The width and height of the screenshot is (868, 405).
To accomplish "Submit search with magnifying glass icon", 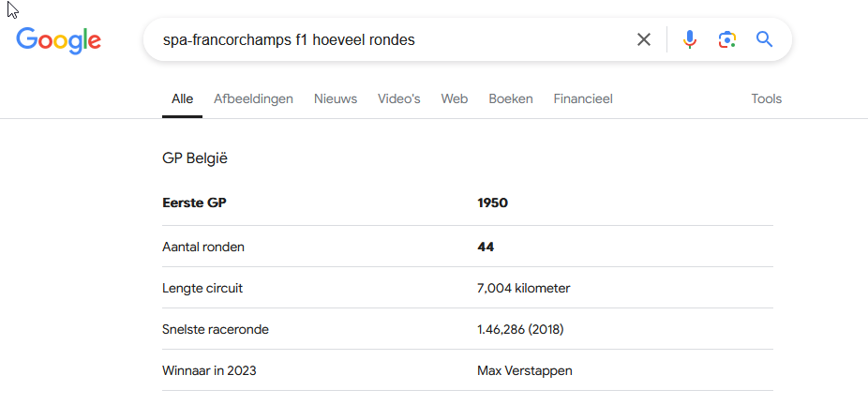I will point(765,39).
